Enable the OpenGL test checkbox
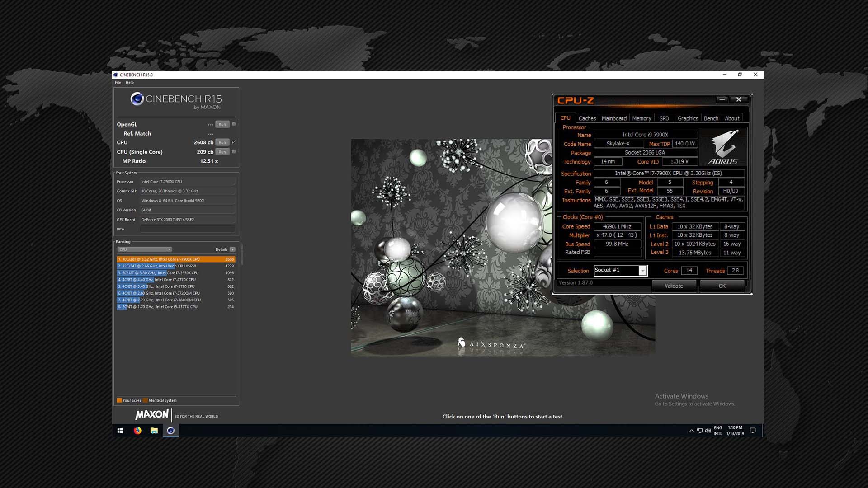The width and height of the screenshot is (868, 488). (x=234, y=124)
